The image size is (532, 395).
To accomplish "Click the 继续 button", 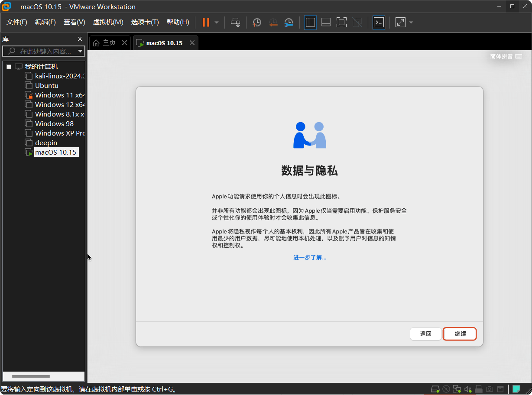I will click(x=460, y=333).
